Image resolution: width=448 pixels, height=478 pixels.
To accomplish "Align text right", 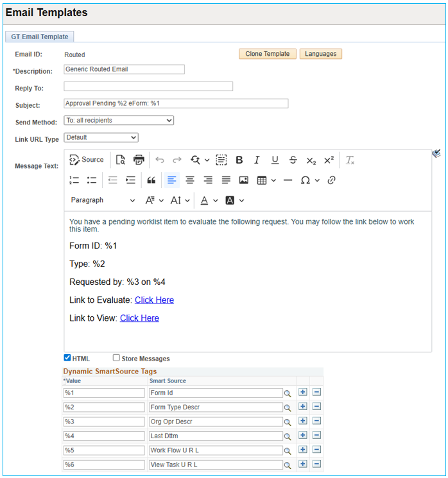I will (x=208, y=180).
